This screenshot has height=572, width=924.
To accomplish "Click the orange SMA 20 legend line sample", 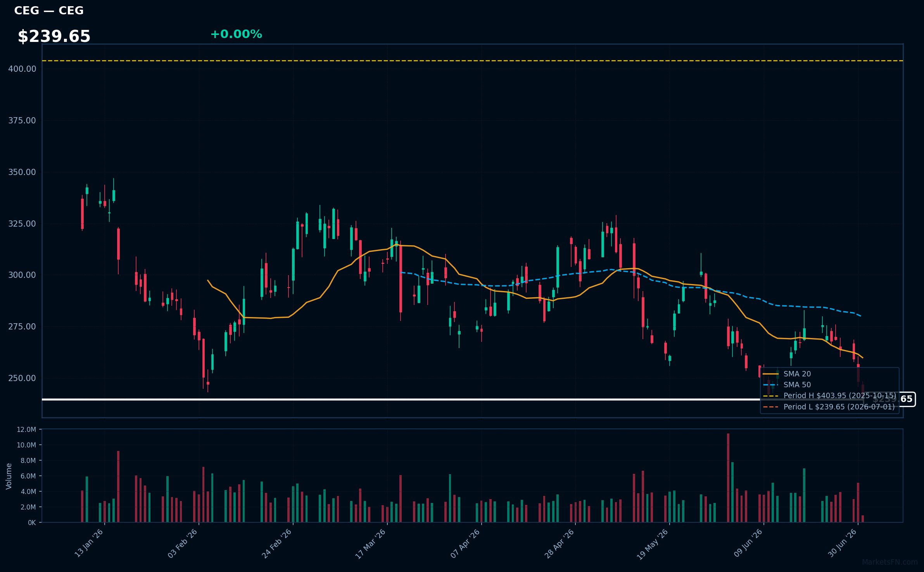I will coord(771,374).
